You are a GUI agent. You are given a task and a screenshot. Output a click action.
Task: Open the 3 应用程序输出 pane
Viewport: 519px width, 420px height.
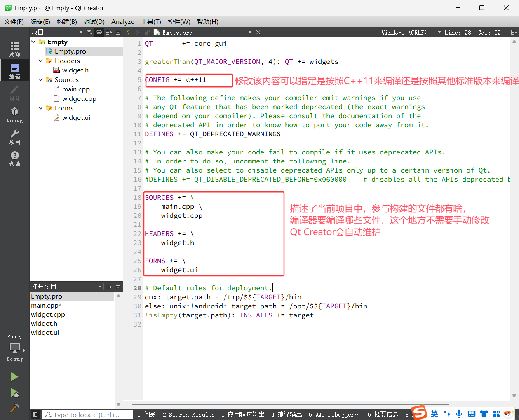(243, 414)
